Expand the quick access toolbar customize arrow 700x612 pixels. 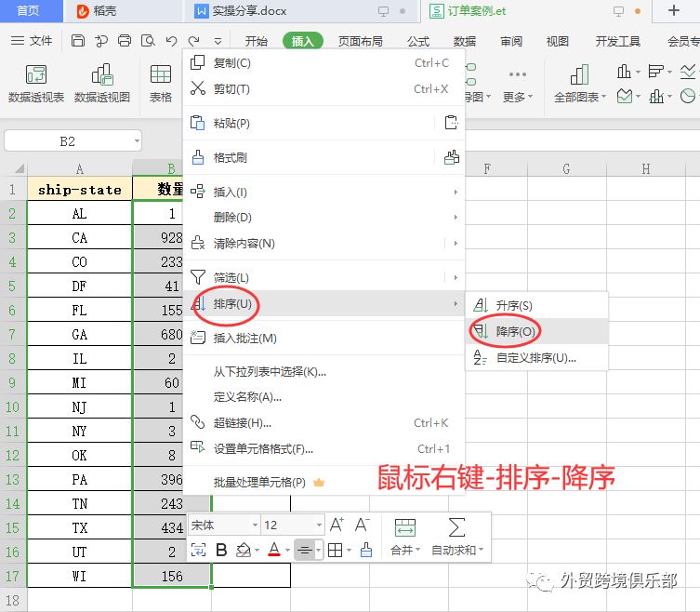218,41
